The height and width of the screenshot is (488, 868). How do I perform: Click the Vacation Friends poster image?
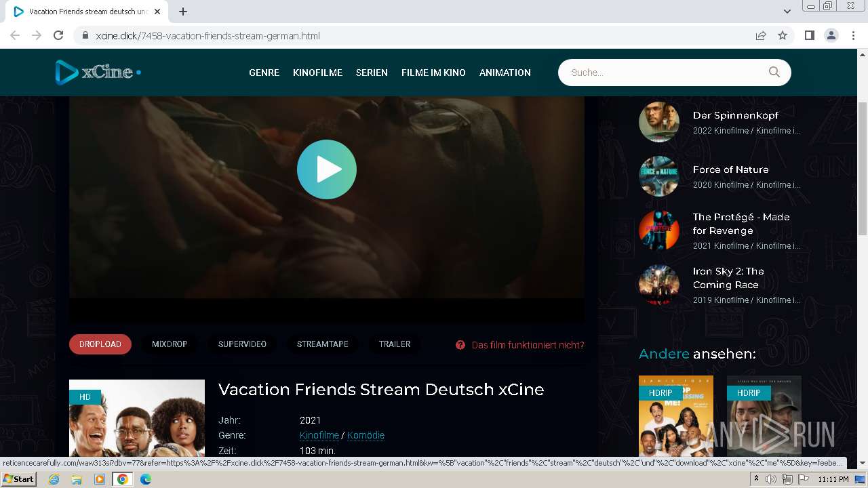pos(137,418)
